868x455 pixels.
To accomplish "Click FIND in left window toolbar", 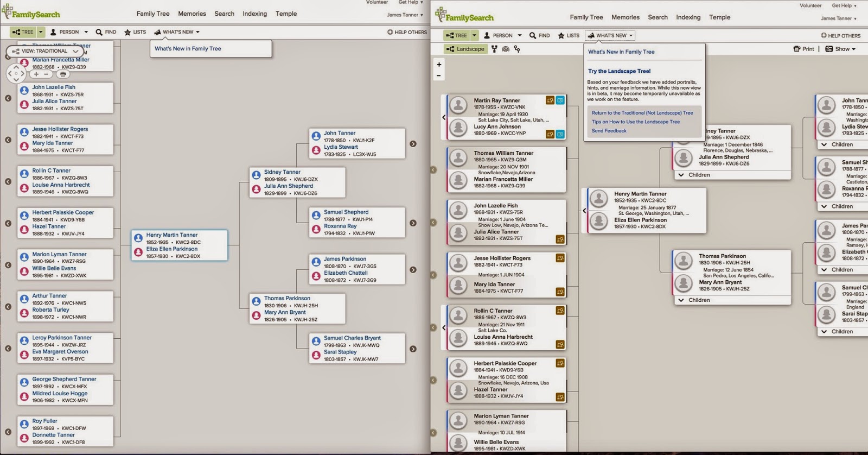I will [x=106, y=32].
